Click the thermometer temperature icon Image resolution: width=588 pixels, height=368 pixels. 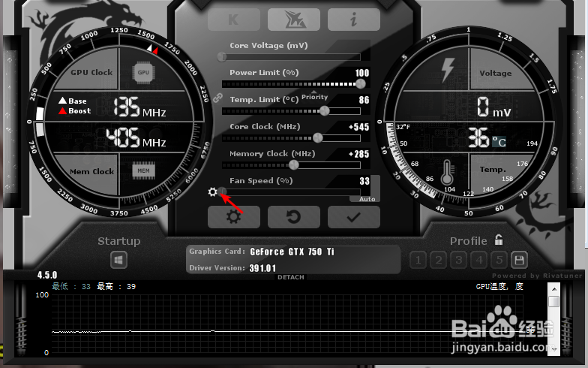[447, 173]
